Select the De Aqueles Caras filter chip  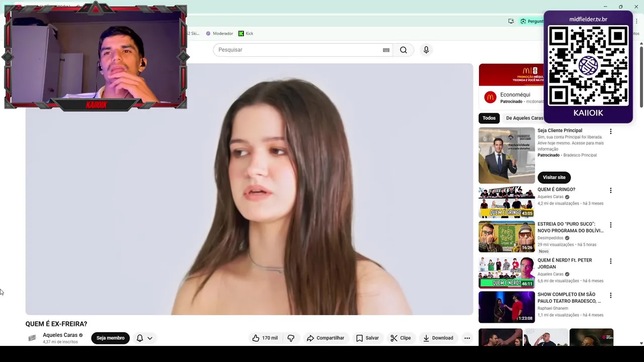[x=524, y=118]
